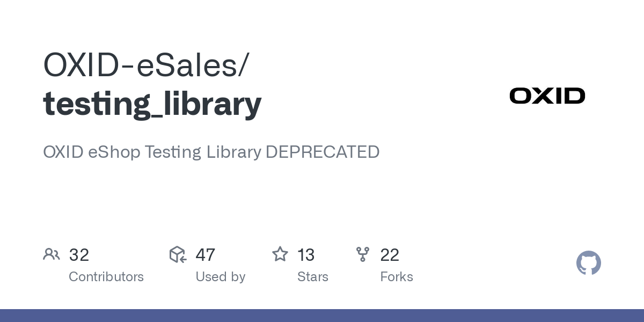The height and width of the screenshot is (322, 644).
Task: Select the repository description text
Action: [x=211, y=152]
